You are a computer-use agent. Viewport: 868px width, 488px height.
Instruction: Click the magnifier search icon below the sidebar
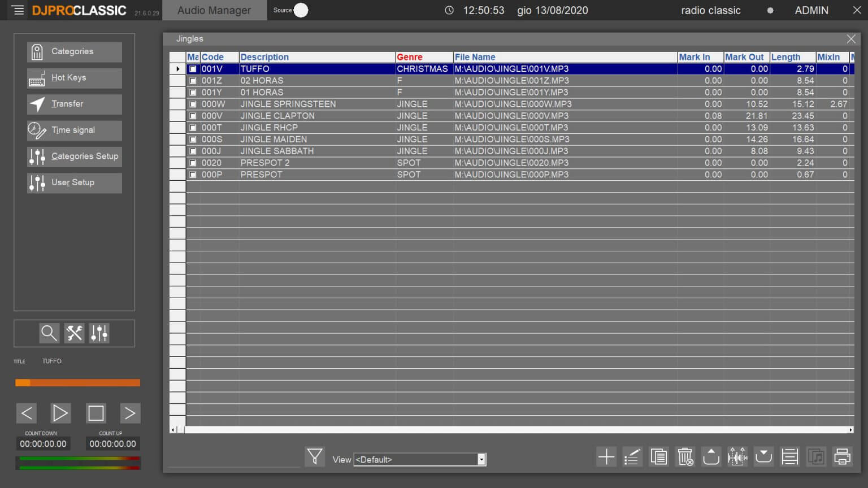[x=49, y=333]
